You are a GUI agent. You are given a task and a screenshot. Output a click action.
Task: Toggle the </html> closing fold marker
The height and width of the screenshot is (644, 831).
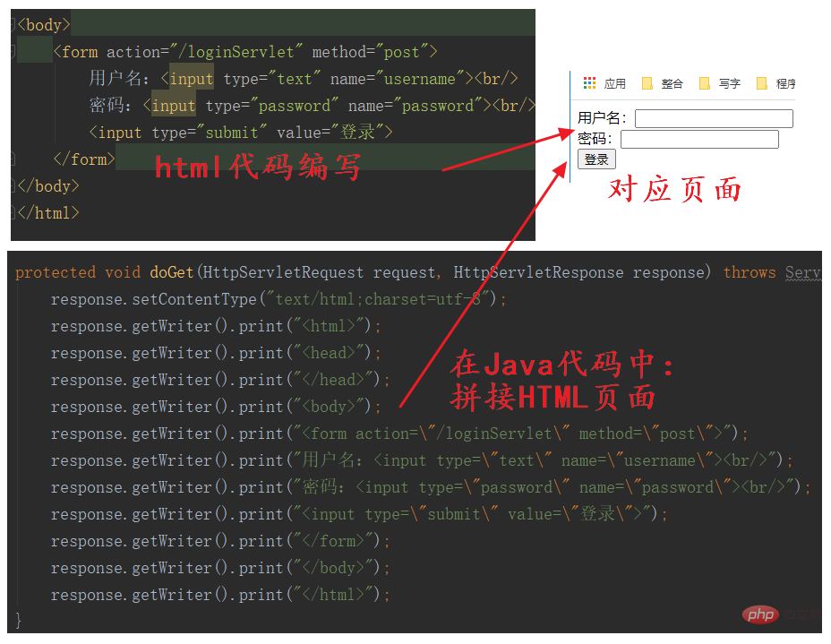(x=13, y=212)
